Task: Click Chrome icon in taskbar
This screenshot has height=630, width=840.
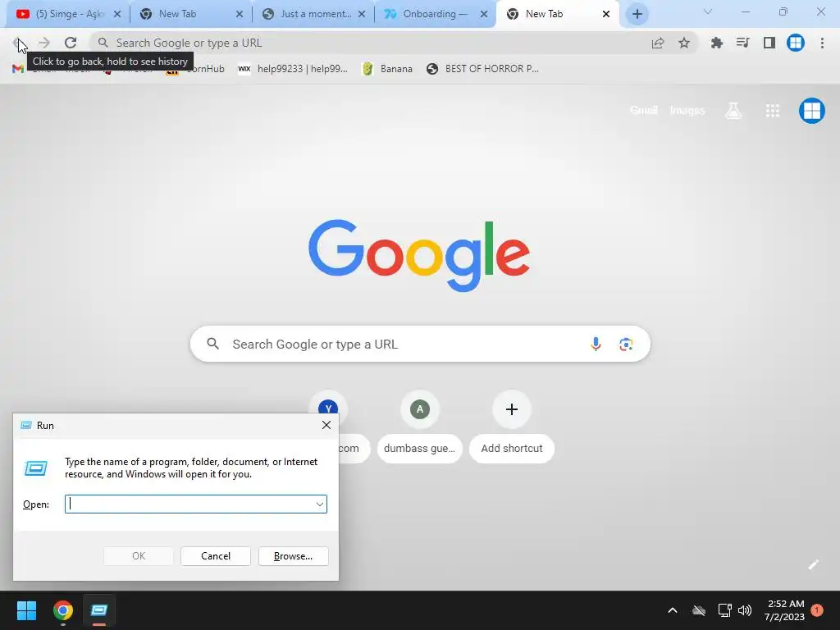Action: tap(63, 610)
